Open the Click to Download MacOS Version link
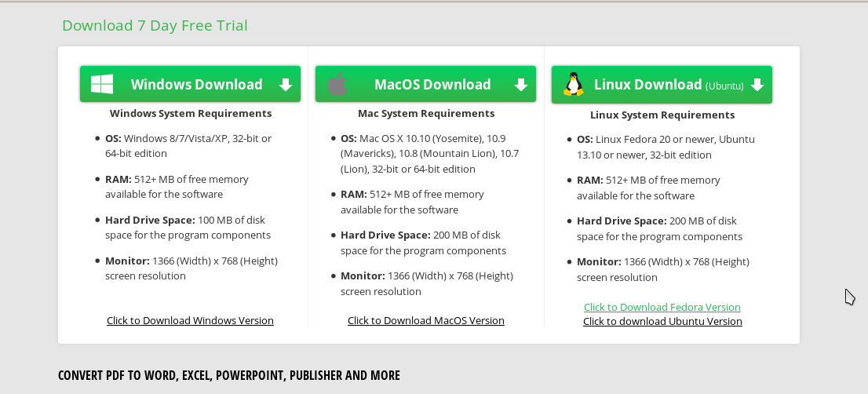This screenshot has height=394, width=868. pyautogui.click(x=425, y=320)
